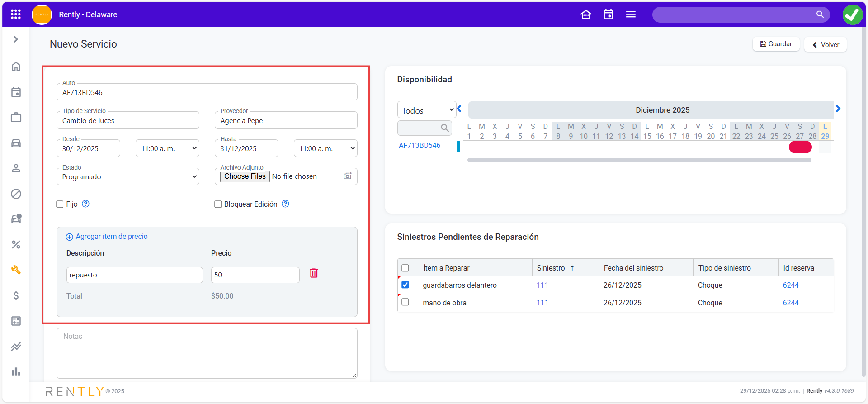Expand the Todos filter dropdown

coord(427,110)
